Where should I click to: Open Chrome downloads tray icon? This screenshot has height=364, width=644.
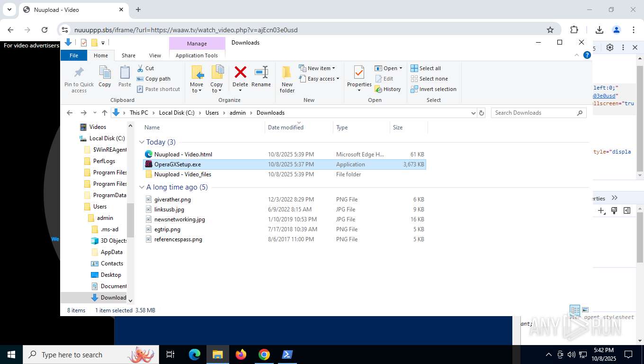click(x=599, y=30)
